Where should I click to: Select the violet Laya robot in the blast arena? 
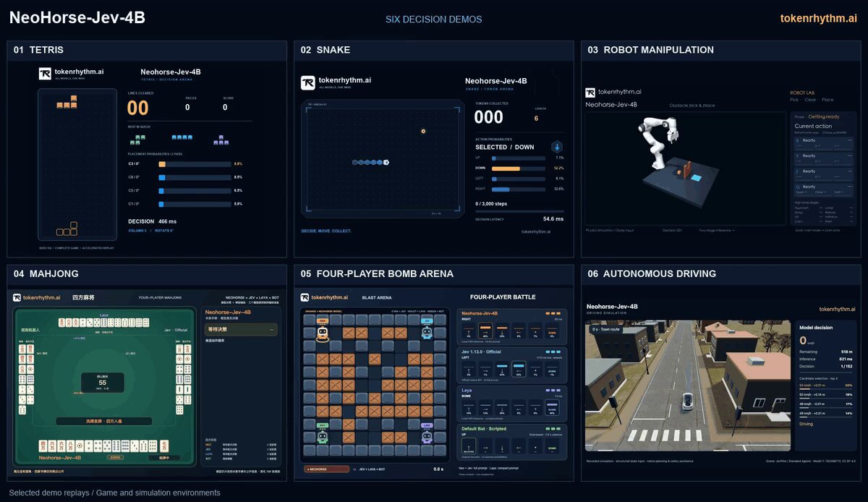[x=427, y=435]
